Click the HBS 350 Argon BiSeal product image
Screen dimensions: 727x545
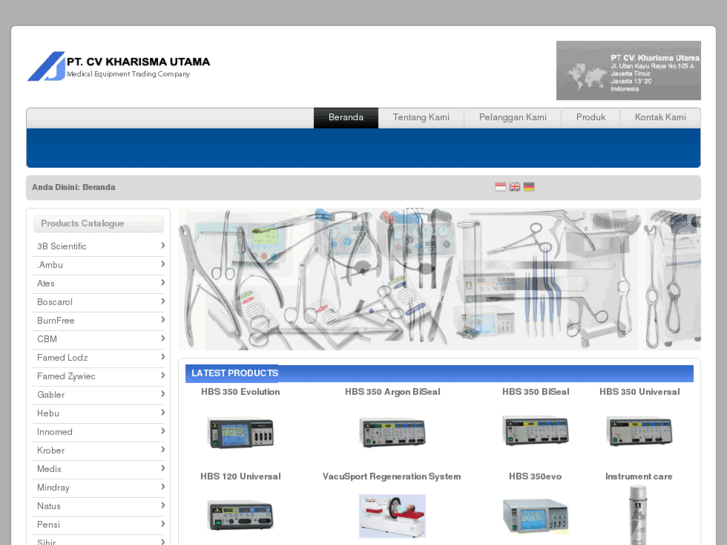(x=392, y=432)
